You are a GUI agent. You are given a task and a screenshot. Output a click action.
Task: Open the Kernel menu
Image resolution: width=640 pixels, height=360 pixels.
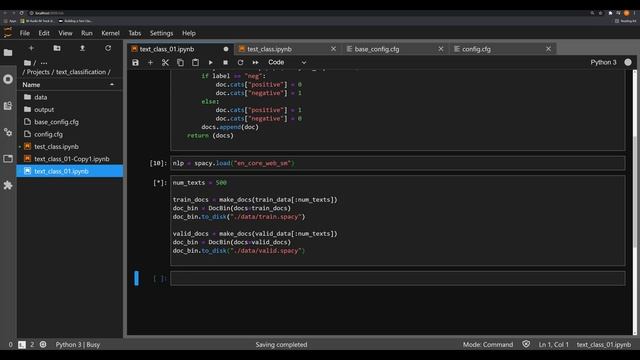pos(110,33)
